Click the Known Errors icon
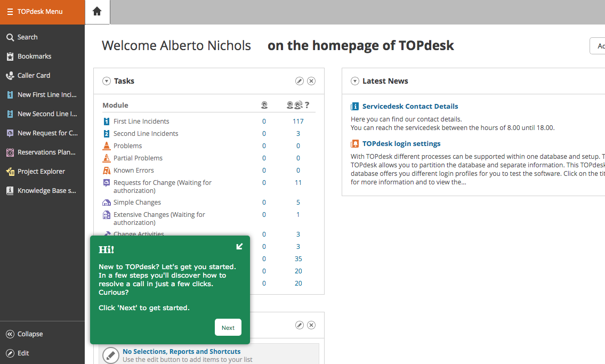 point(107,171)
